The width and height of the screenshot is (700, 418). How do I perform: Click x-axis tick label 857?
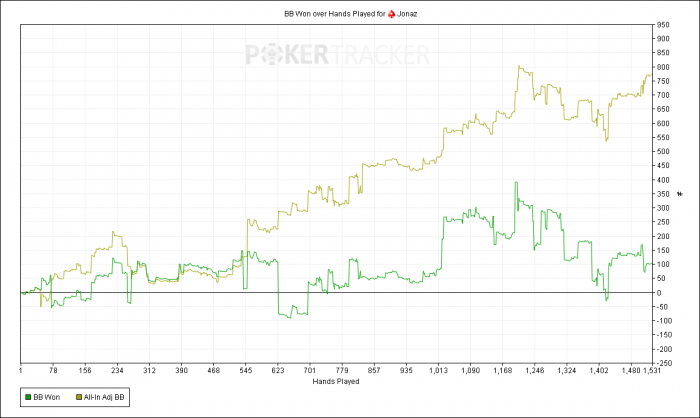[374, 370]
